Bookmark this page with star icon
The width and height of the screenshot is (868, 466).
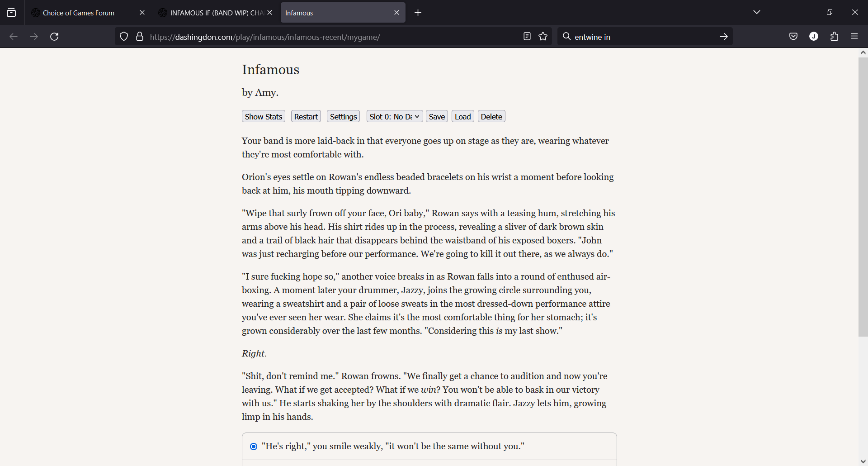pos(543,37)
